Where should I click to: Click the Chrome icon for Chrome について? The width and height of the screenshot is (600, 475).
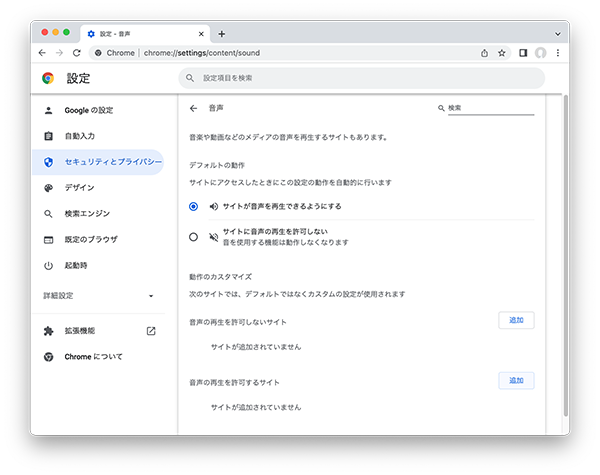click(x=48, y=357)
